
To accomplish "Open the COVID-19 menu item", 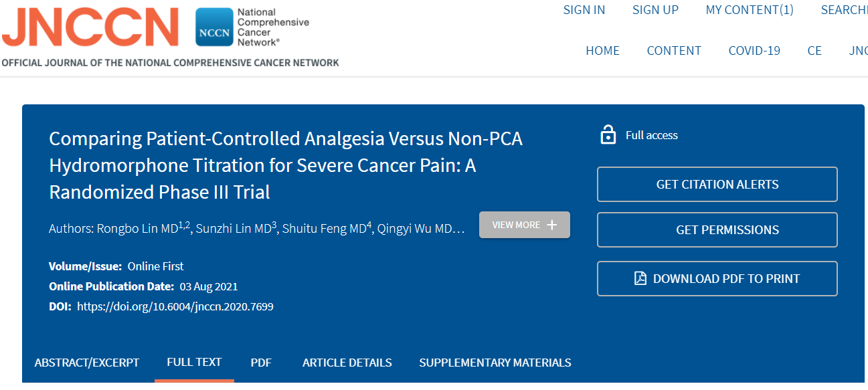I will click(x=754, y=51).
